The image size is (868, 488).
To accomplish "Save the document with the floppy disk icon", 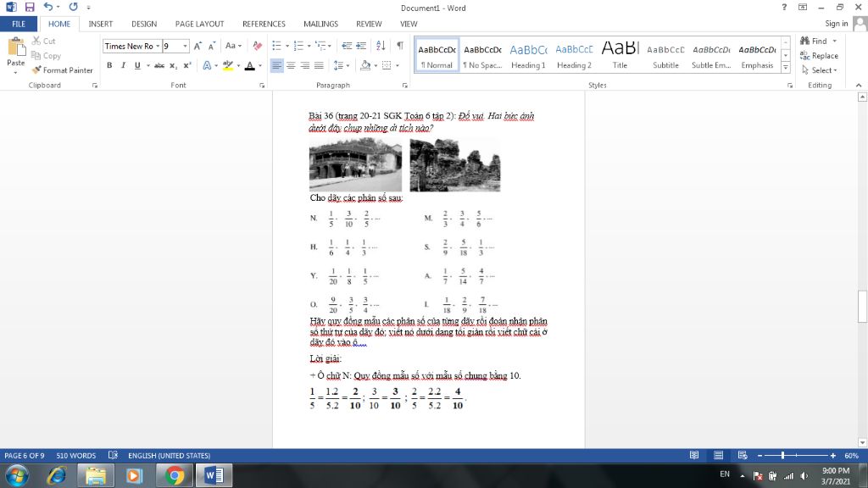I will [x=30, y=7].
